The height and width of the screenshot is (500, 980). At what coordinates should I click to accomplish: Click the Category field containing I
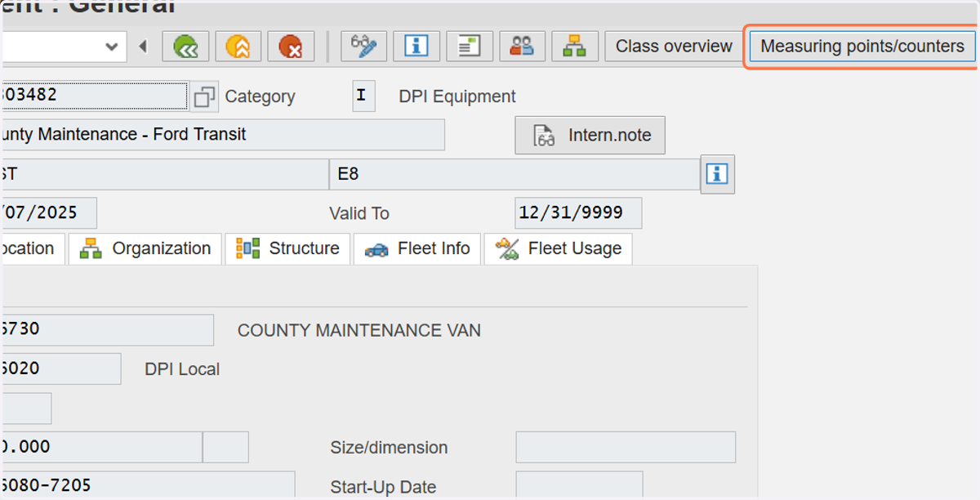363,96
